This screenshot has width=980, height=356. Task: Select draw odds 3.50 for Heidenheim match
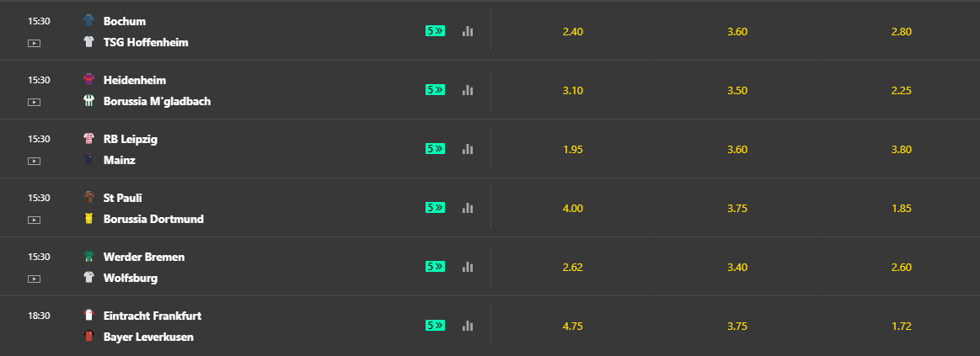click(736, 91)
